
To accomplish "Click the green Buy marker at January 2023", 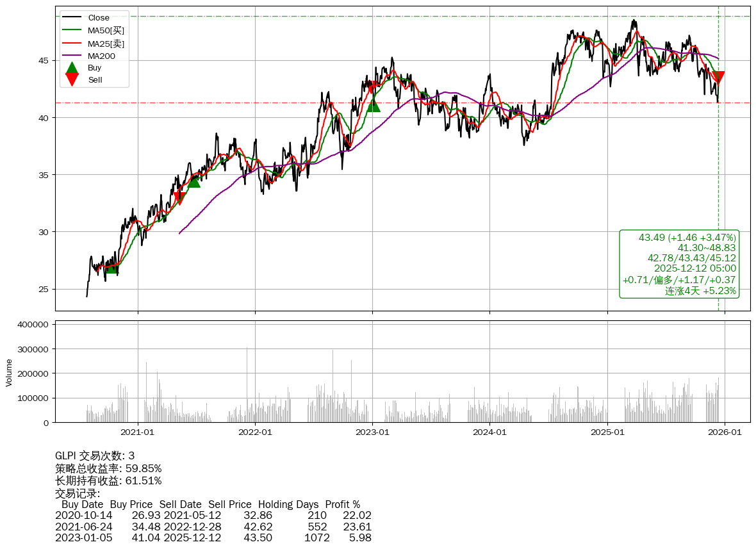I will click(374, 105).
